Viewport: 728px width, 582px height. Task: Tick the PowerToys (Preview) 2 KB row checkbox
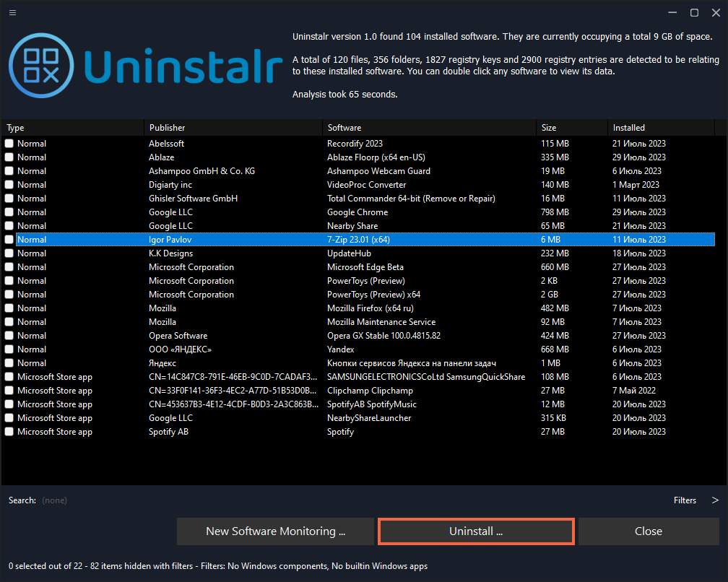pos(9,281)
